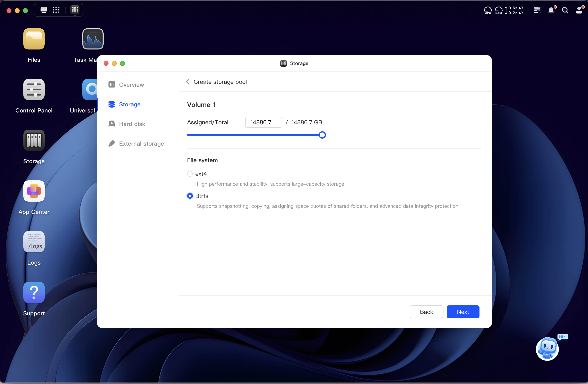
Task: Go back using the Create storage pool chevron
Action: pos(188,82)
